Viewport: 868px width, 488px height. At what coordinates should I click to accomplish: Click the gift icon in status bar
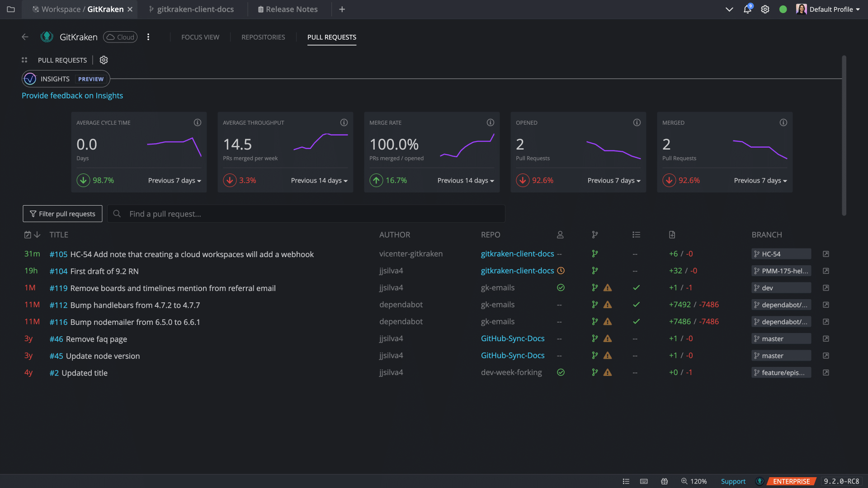coord(664,481)
